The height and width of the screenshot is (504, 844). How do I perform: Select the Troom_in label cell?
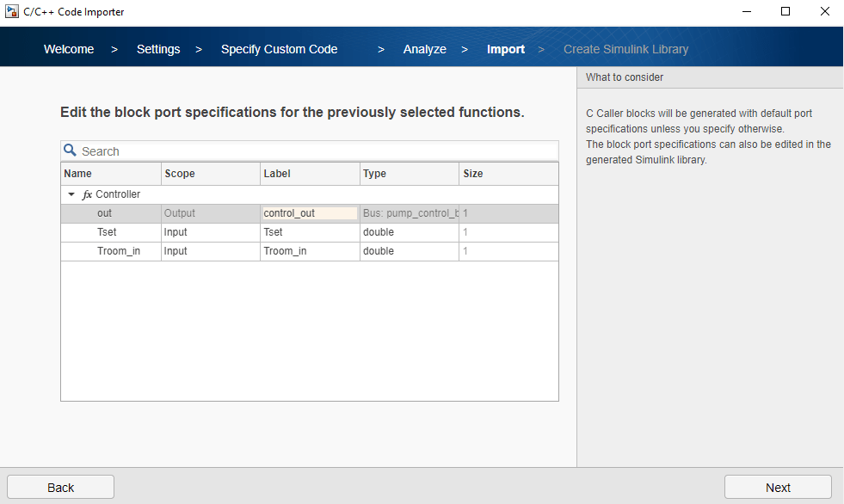pos(309,251)
